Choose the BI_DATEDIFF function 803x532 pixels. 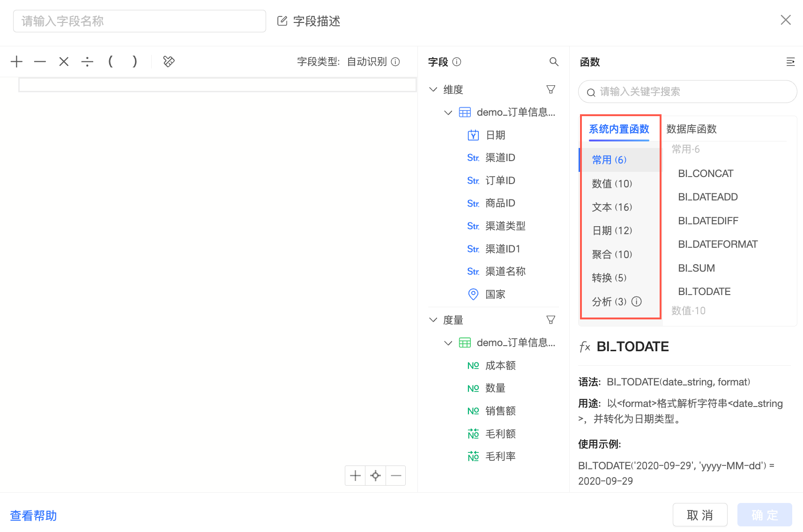(708, 221)
